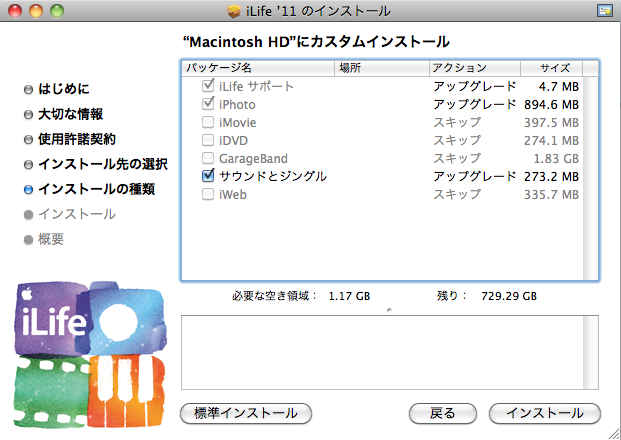Click the サイズ column header
621x440 pixels.
pos(551,68)
